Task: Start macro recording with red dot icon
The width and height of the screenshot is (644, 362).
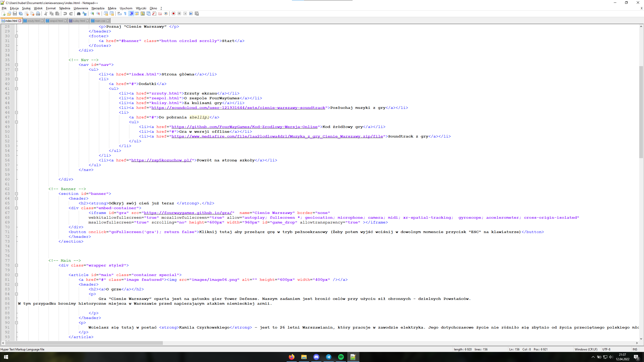Action: click(173, 14)
